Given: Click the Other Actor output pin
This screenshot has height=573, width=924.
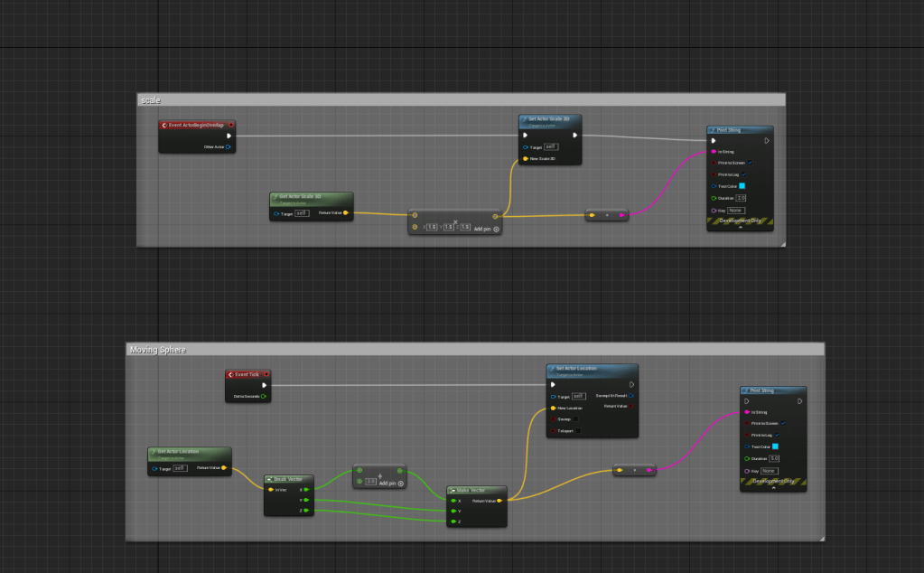Looking at the screenshot, I should [x=229, y=146].
